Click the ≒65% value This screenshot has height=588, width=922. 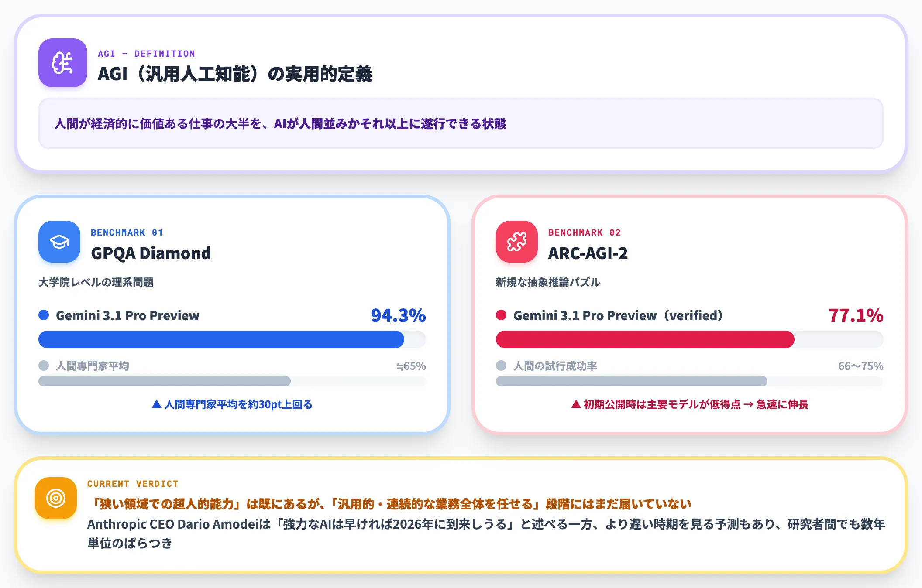click(x=411, y=366)
